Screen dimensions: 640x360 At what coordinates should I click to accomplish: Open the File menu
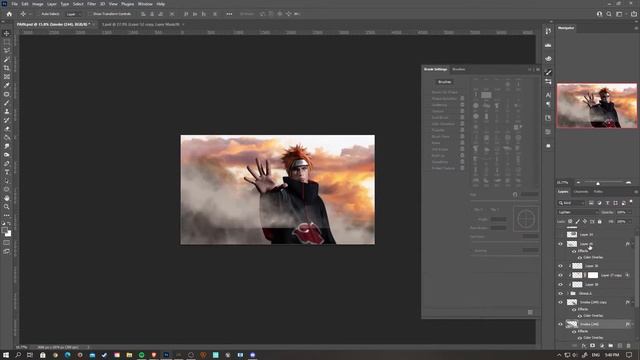14,4
